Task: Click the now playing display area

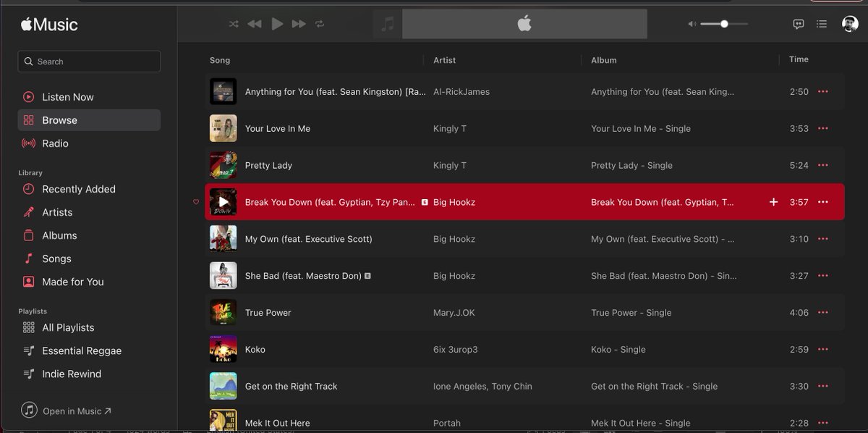Action: [x=524, y=24]
